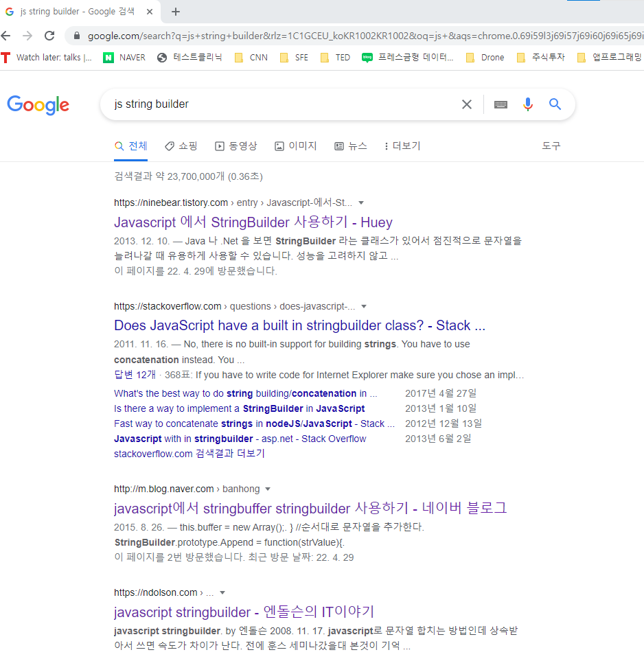Open Is there a way to implement a StringBuilder link
Screen dimensions: 644x672
pyautogui.click(x=239, y=408)
